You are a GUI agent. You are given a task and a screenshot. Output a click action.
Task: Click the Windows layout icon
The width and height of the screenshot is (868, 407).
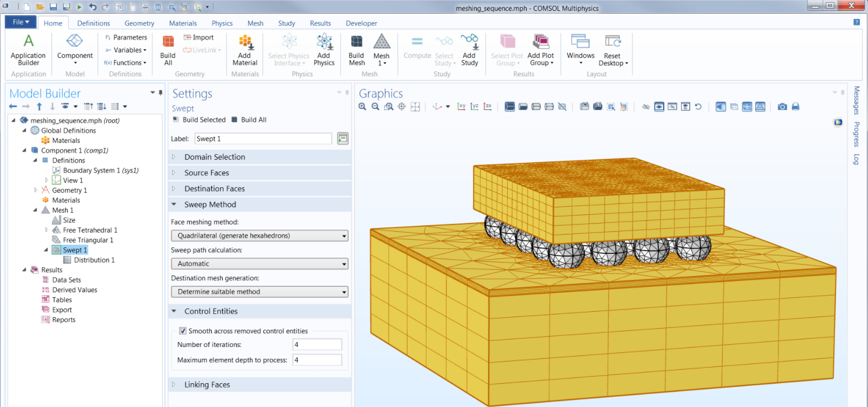[580, 42]
